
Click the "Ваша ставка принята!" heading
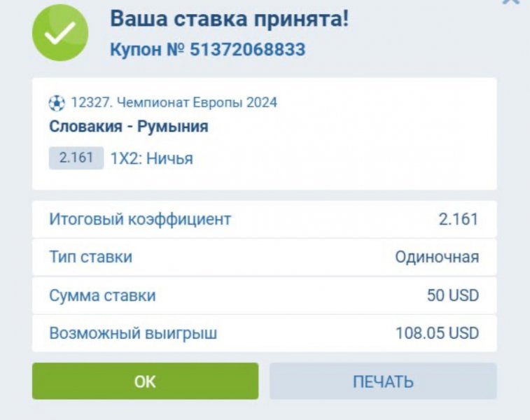(229, 20)
